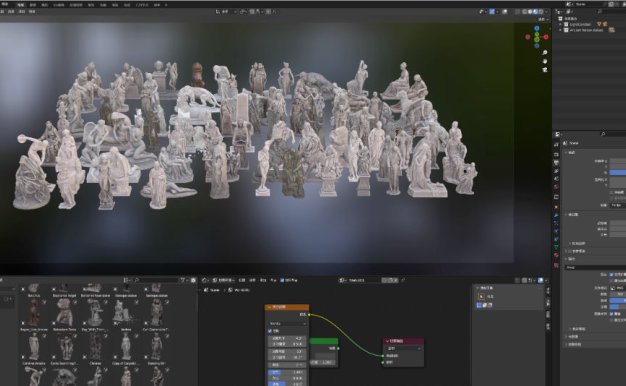Click the asset browser search field
This screenshot has width=626, height=386.
coord(156,280)
